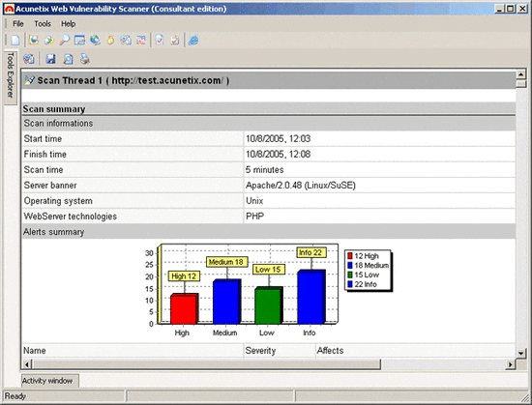Click the new scan blank page icon

pyautogui.click(x=15, y=40)
